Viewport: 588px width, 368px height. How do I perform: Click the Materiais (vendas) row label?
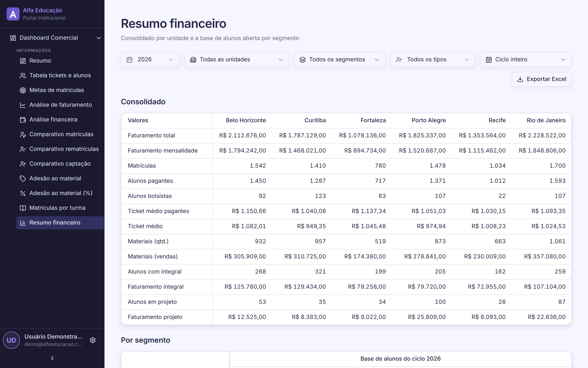(x=153, y=257)
